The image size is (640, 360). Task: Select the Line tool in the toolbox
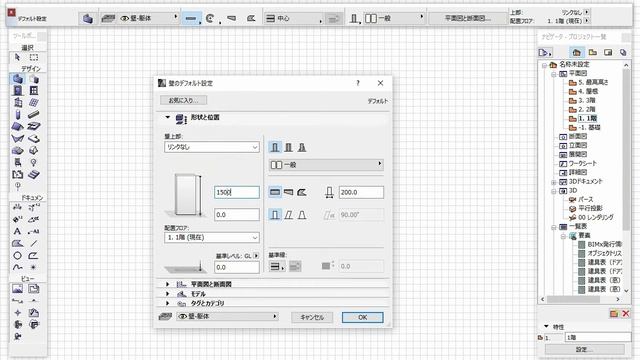[x=34, y=243]
